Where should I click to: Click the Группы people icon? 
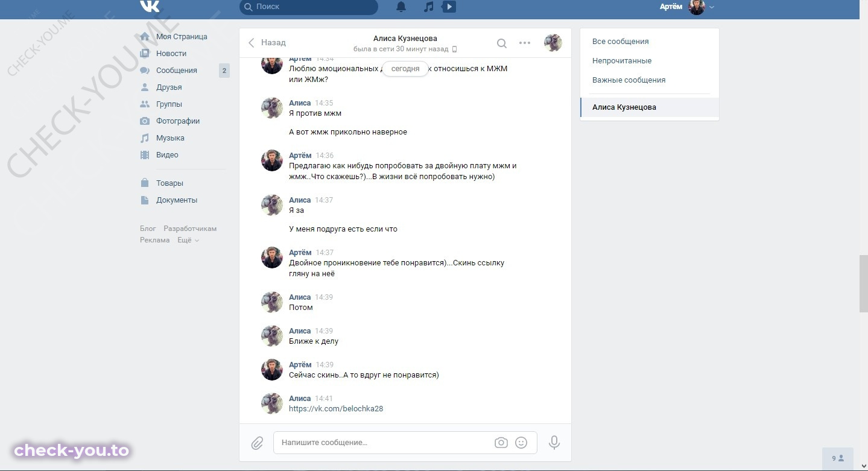coord(145,104)
